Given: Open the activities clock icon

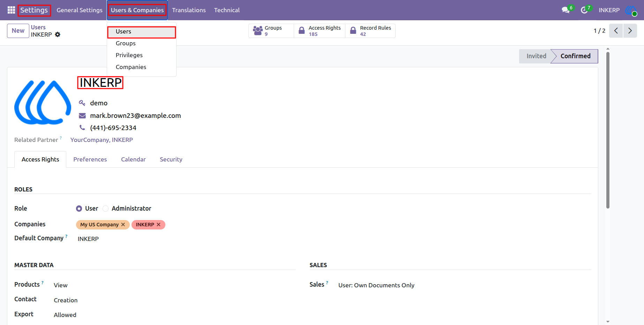Looking at the screenshot, I should tap(584, 10).
